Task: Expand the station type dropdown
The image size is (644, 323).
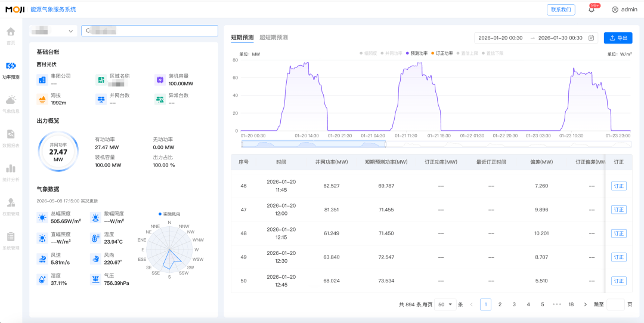Action: click(53, 31)
